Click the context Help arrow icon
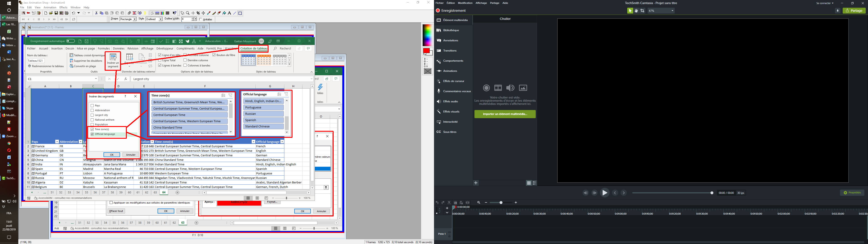This screenshot has height=244, width=868. coord(175,13)
